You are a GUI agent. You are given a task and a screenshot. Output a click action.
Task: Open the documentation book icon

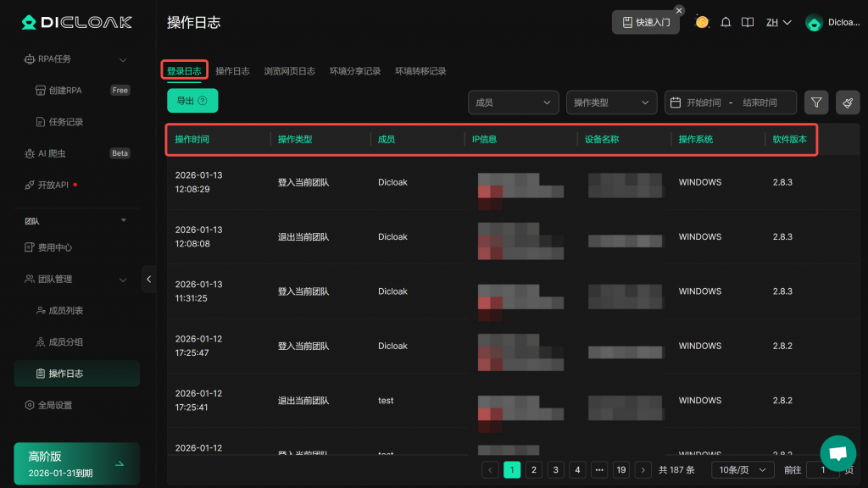tap(748, 23)
